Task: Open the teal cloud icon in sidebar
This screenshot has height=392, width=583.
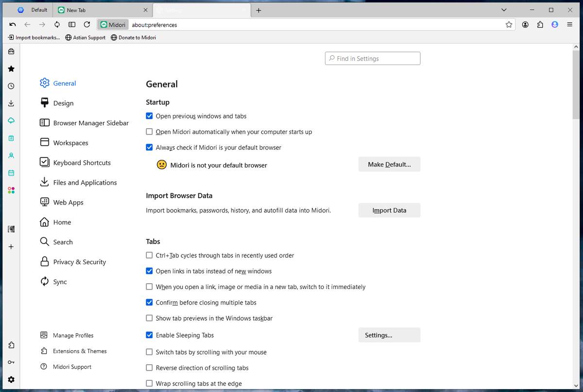Action: click(11, 120)
